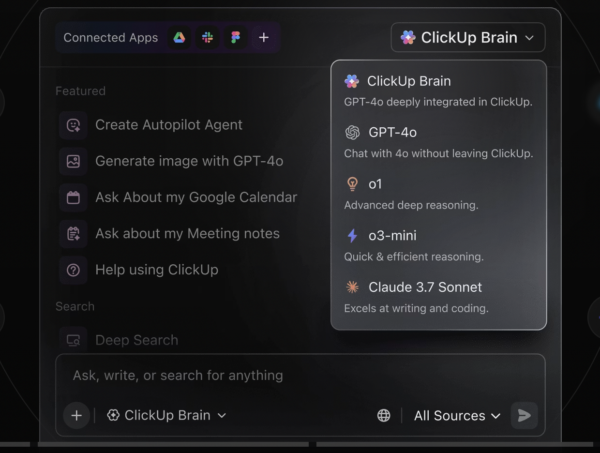Select 'Ask About my Google Calendar' text
This screenshot has width=600, height=453.
tap(196, 197)
